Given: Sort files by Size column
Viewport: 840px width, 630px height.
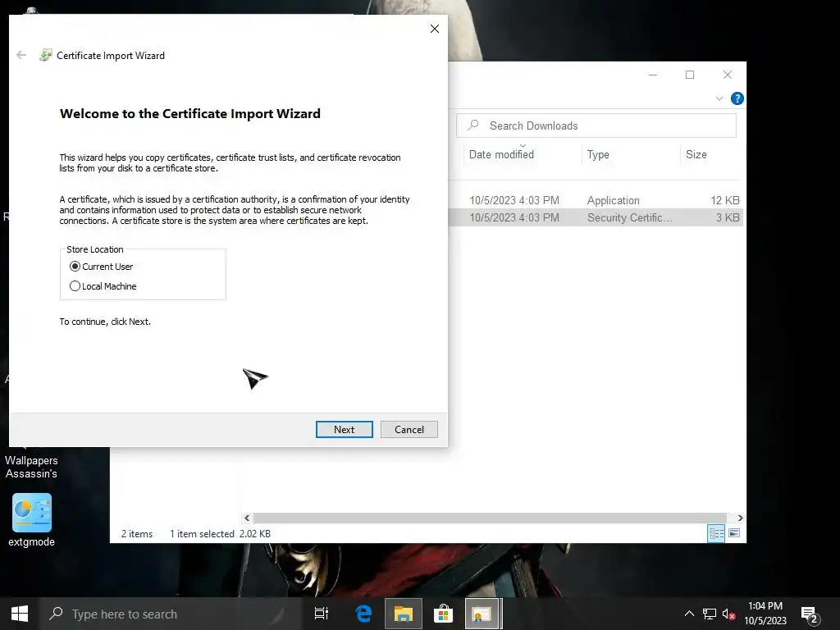Looking at the screenshot, I should pyautogui.click(x=711, y=154).
